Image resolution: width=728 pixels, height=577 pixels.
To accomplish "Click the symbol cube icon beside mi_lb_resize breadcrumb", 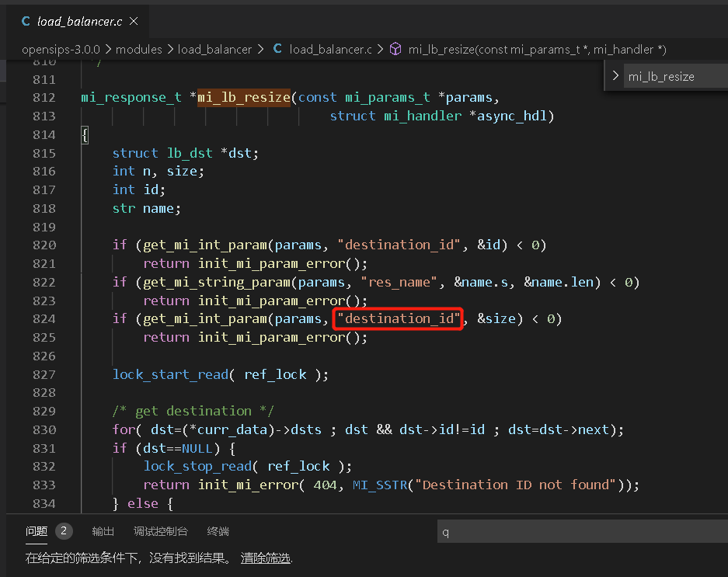I will pos(395,49).
